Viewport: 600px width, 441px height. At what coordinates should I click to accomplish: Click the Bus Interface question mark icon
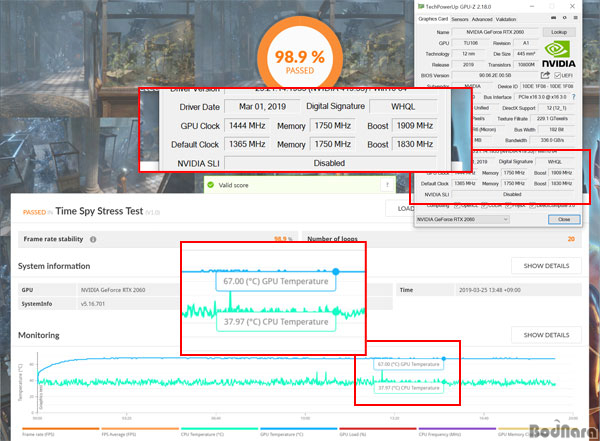point(574,97)
